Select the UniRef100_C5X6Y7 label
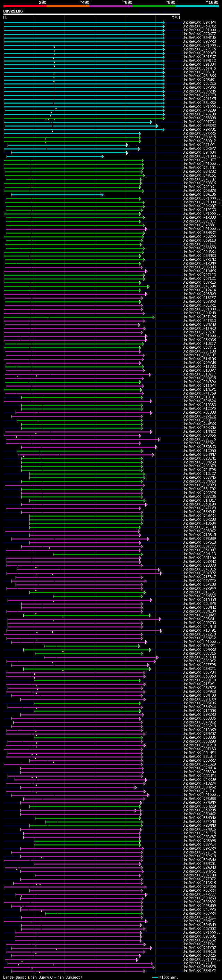 (x=199, y=148)
